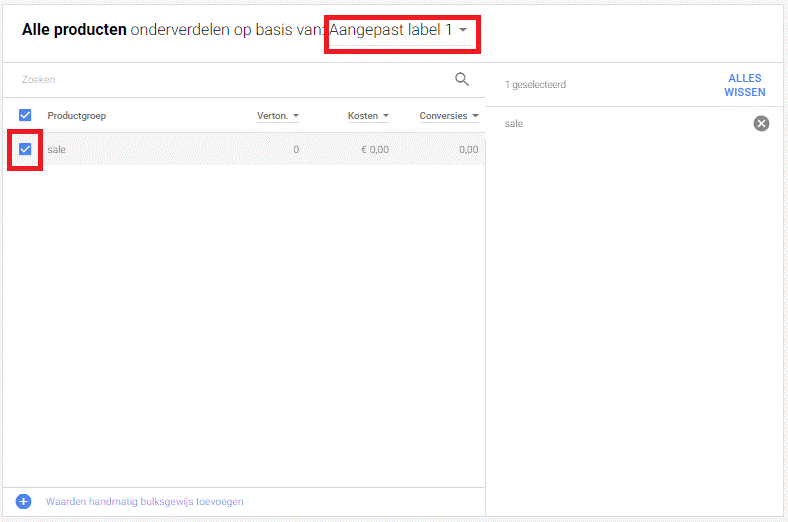Focus the Zoeken search field

pyautogui.click(x=230, y=79)
